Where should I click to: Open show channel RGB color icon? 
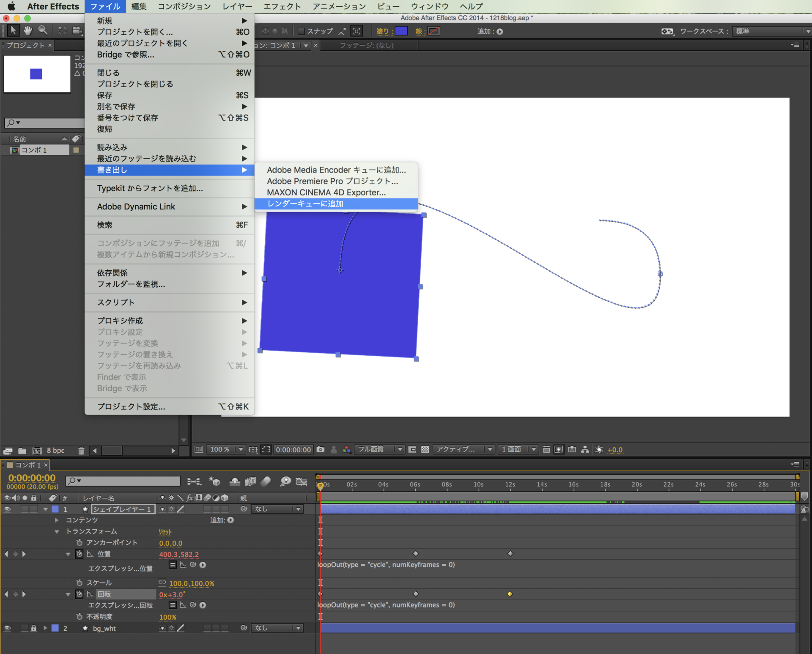point(347,449)
